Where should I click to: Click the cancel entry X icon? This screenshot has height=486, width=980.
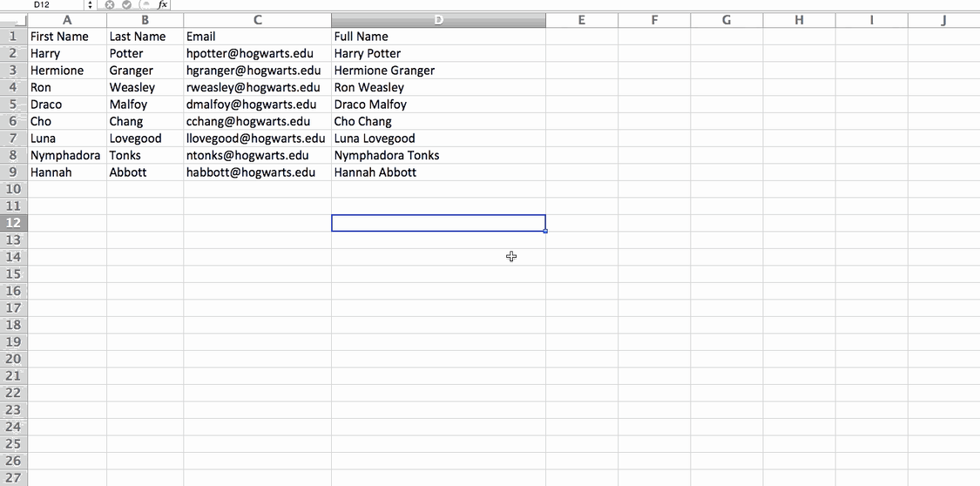(x=110, y=4)
